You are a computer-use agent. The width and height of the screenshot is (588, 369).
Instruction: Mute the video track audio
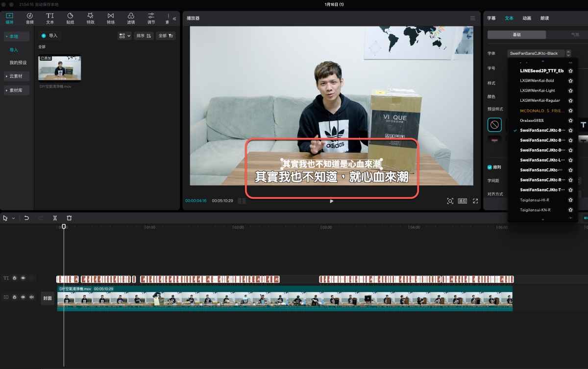coord(31,297)
